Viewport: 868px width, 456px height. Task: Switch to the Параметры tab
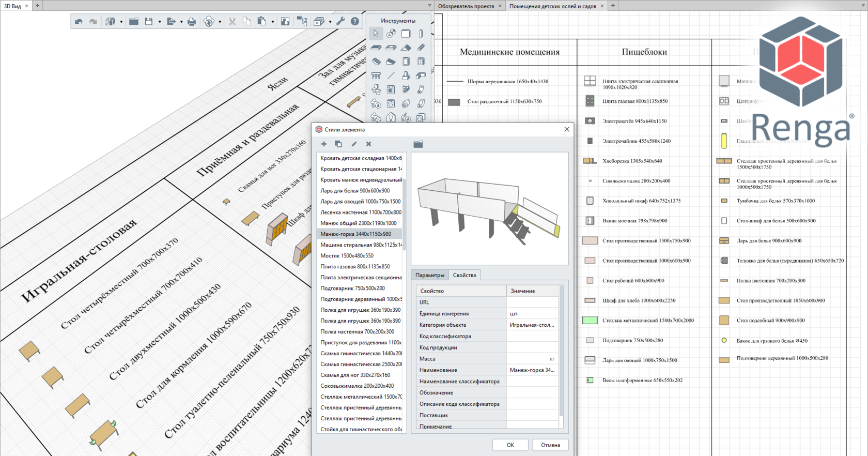click(429, 275)
